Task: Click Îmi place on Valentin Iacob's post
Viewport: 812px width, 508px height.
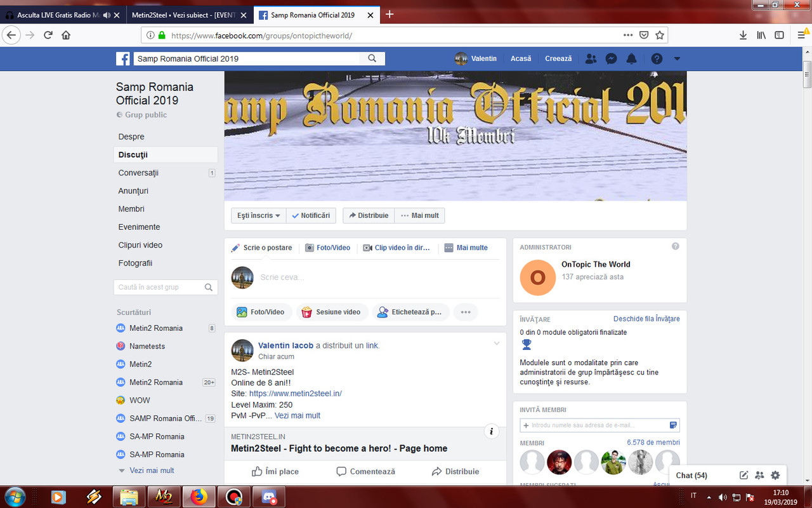Action: [x=276, y=471]
